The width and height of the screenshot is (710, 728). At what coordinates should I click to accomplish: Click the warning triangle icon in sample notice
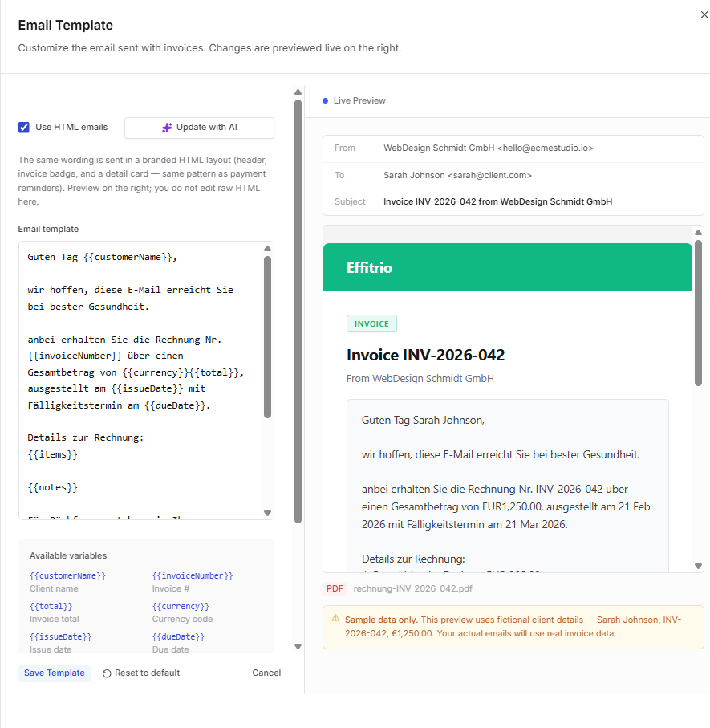coord(335,618)
